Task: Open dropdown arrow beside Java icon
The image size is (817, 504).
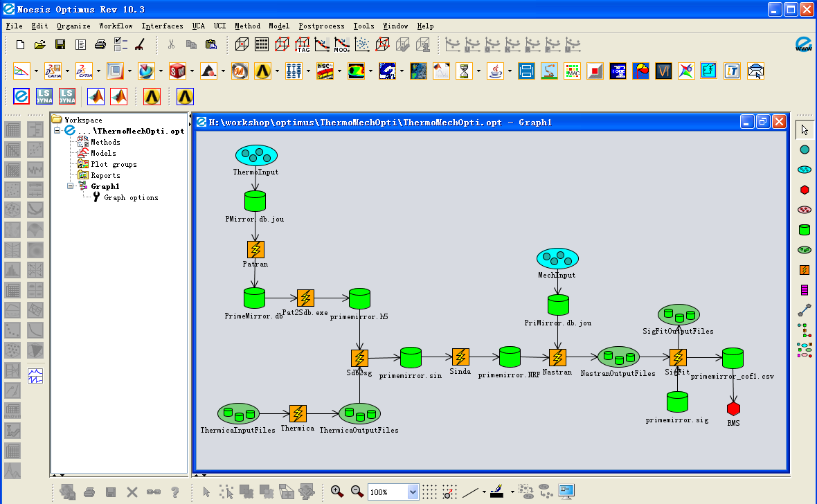Action: [x=510, y=71]
